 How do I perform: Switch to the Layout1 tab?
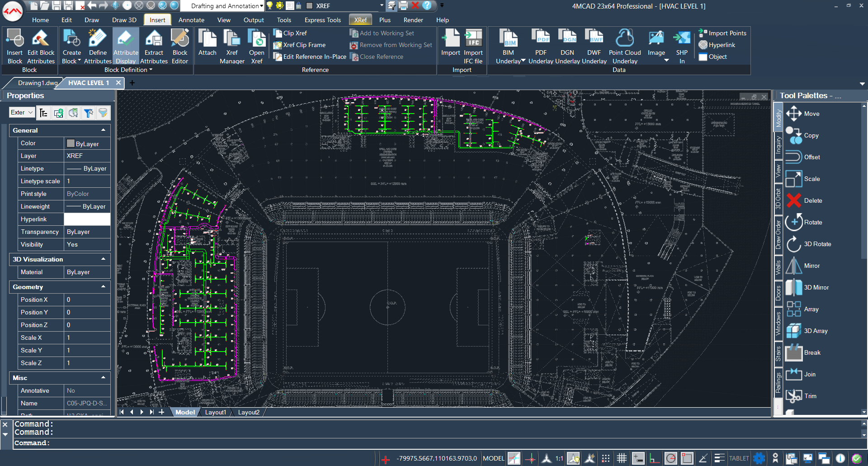coord(215,412)
